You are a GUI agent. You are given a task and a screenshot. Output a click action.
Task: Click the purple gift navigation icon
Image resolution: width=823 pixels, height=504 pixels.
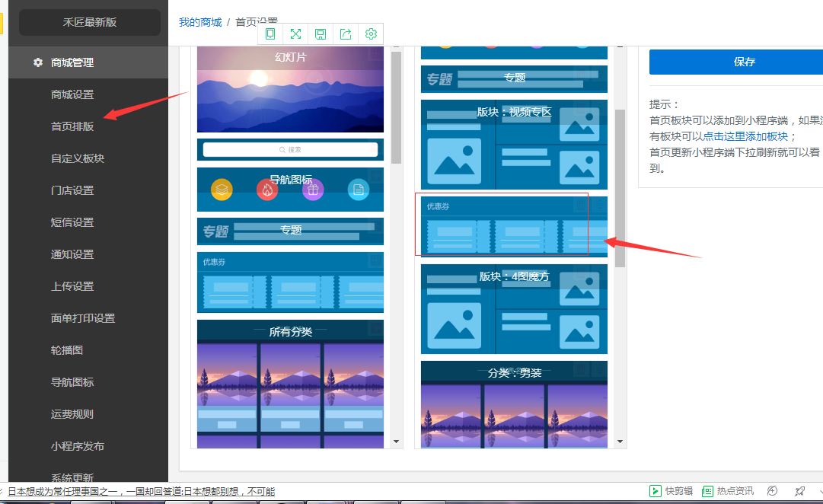[x=313, y=190]
